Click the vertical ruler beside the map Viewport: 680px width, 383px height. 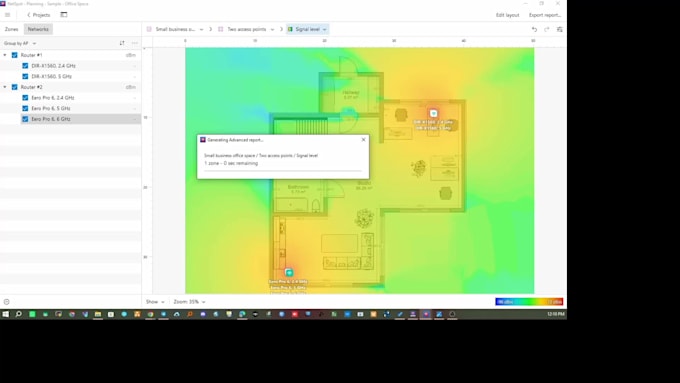pyautogui.click(x=147, y=170)
